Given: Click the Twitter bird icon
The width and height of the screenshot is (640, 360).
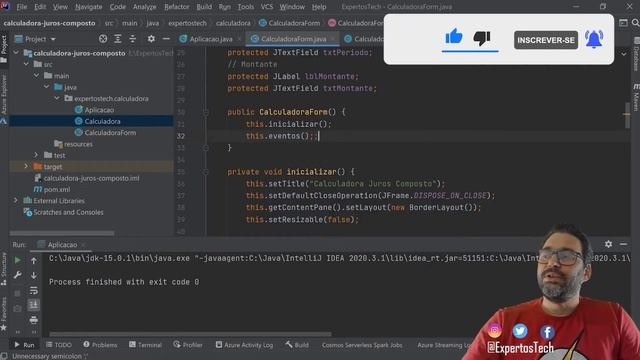Looking at the screenshot, I should [520, 331].
